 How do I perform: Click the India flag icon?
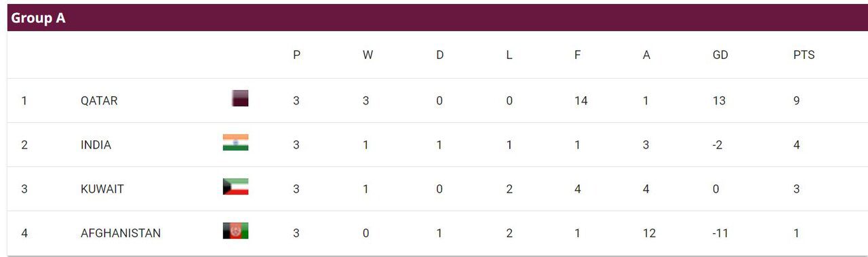(x=235, y=142)
